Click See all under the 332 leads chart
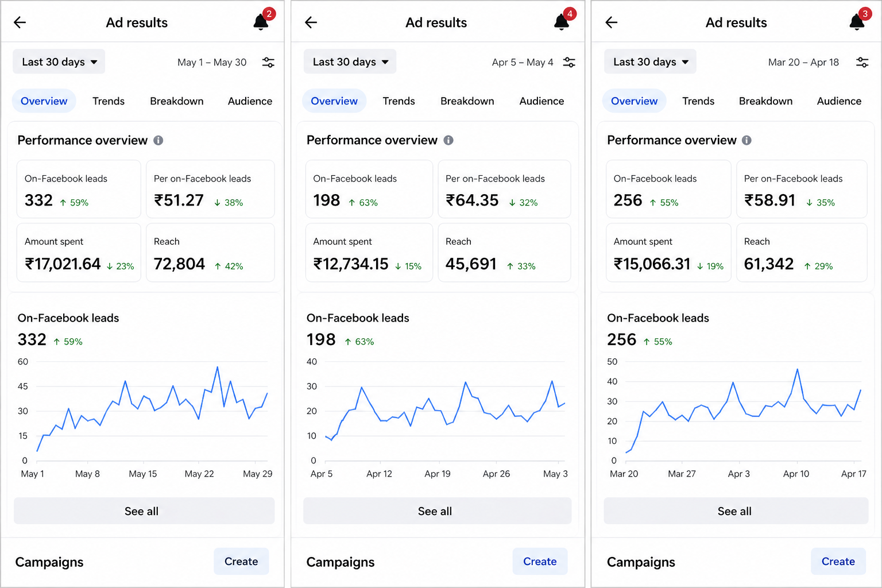This screenshot has width=882, height=588. click(x=144, y=511)
